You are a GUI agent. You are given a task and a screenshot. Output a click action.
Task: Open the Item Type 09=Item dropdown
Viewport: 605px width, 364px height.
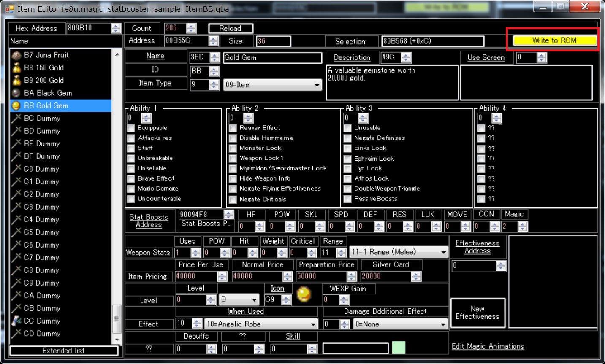tap(272, 85)
